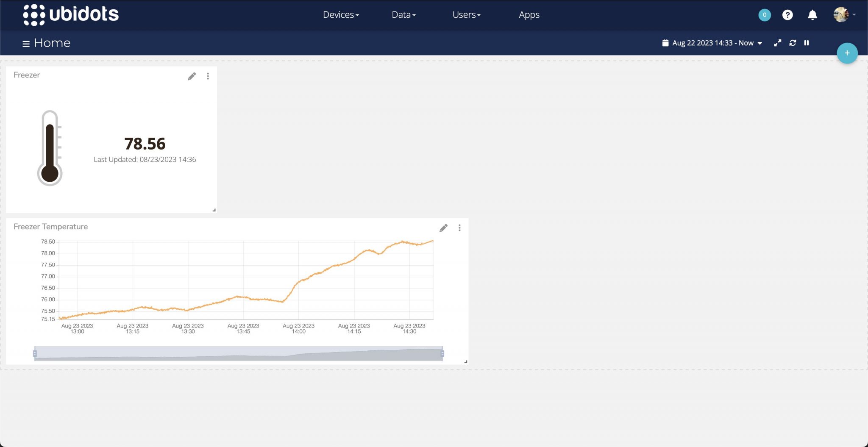The width and height of the screenshot is (868, 447).
Task: Open the user profile avatar menu
Action: [x=842, y=15]
